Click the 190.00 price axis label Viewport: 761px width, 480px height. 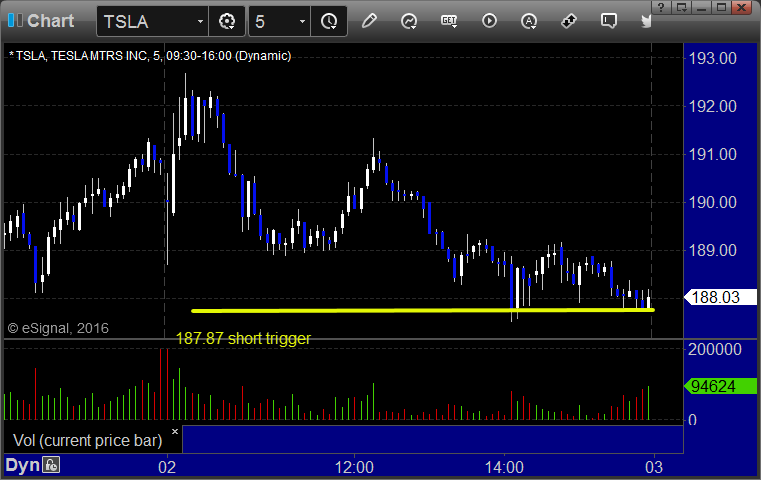tap(712, 202)
